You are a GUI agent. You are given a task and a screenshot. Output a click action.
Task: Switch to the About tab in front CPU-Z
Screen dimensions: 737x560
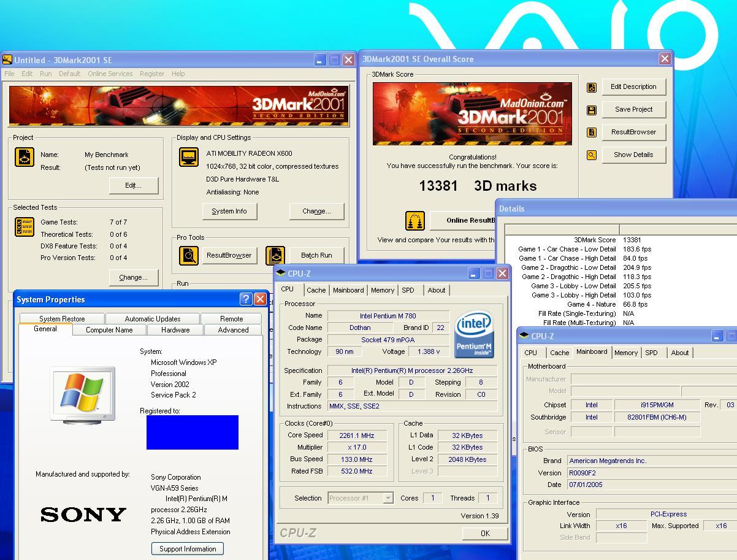(x=437, y=290)
